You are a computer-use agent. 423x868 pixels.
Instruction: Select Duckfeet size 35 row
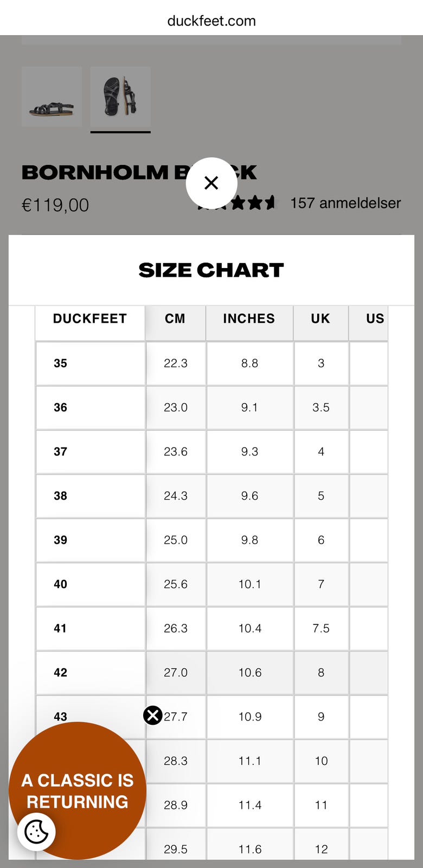pyautogui.click(x=211, y=363)
